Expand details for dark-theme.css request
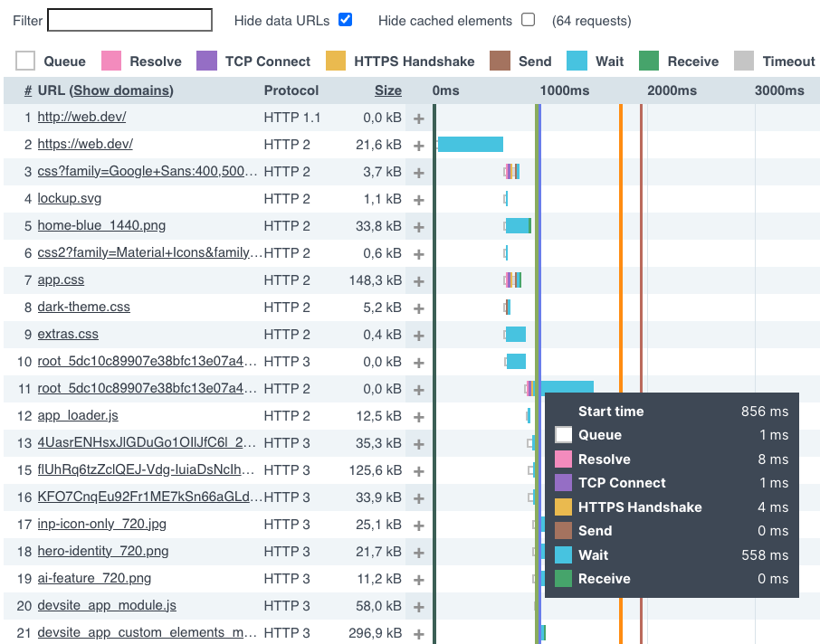Screen dimensions: 820x644 coord(418,307)
